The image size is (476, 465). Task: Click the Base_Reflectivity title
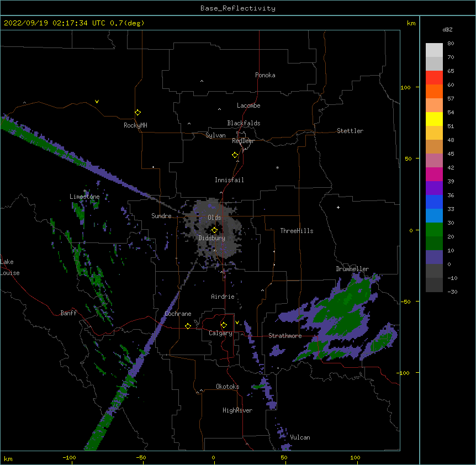pyautogui.click(x=238, y=8)
